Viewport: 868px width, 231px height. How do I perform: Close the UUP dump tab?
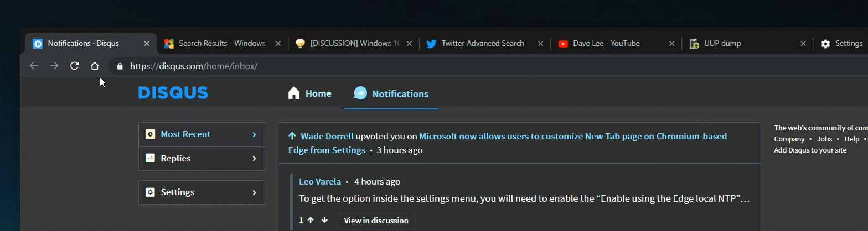(803, 44)
